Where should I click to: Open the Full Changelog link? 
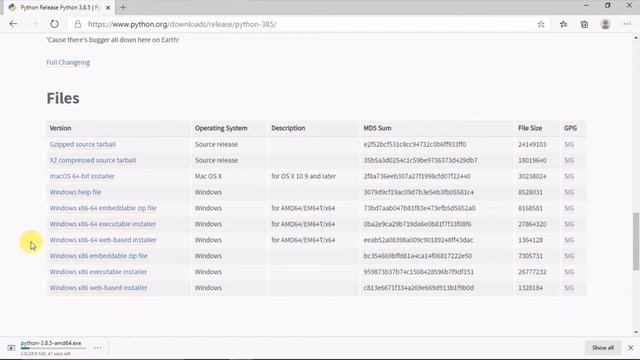(68, 62)
